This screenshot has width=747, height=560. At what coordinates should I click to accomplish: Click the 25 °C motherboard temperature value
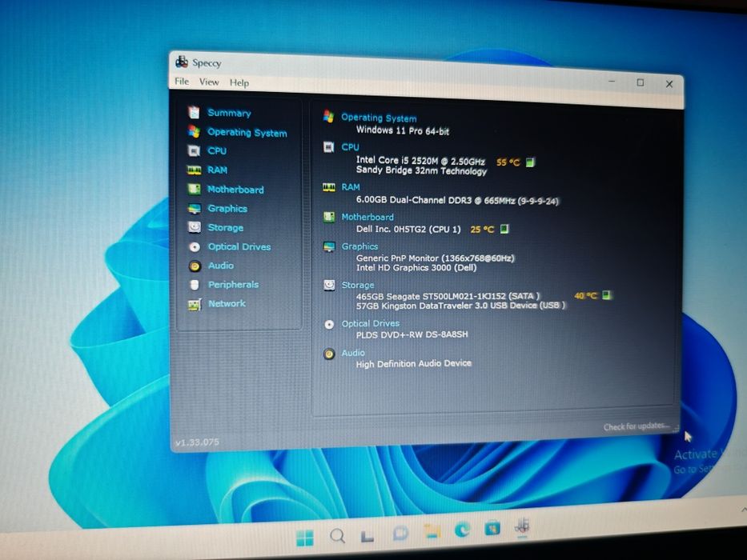point(482,230)
